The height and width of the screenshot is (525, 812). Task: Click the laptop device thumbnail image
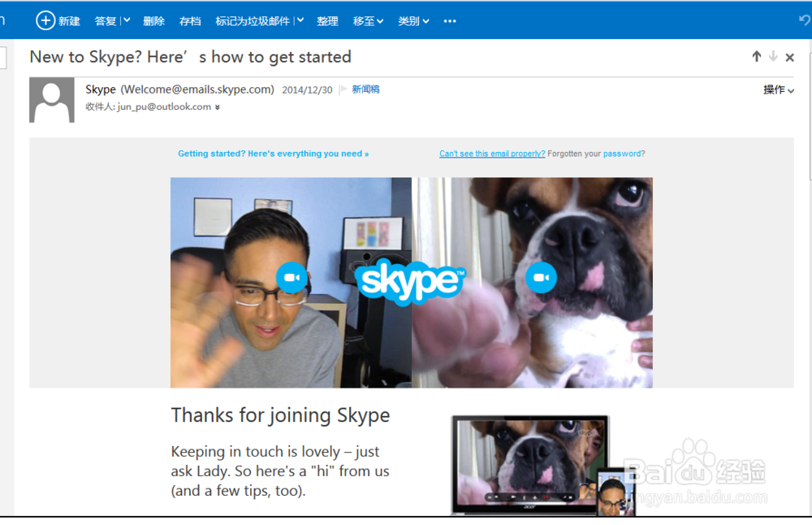(x=530, y=465)
